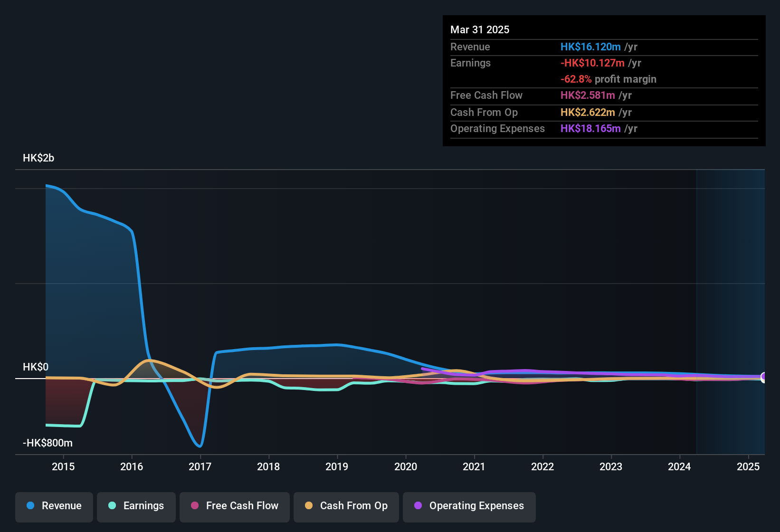Screen dimensions: 780x532
Task: Click the -HK$10.127m earnings value
Action: pos(592,63)
